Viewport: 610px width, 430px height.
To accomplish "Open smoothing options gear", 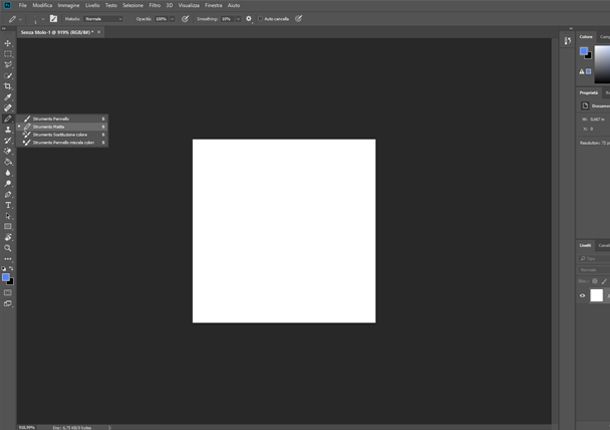I will 249,19.
